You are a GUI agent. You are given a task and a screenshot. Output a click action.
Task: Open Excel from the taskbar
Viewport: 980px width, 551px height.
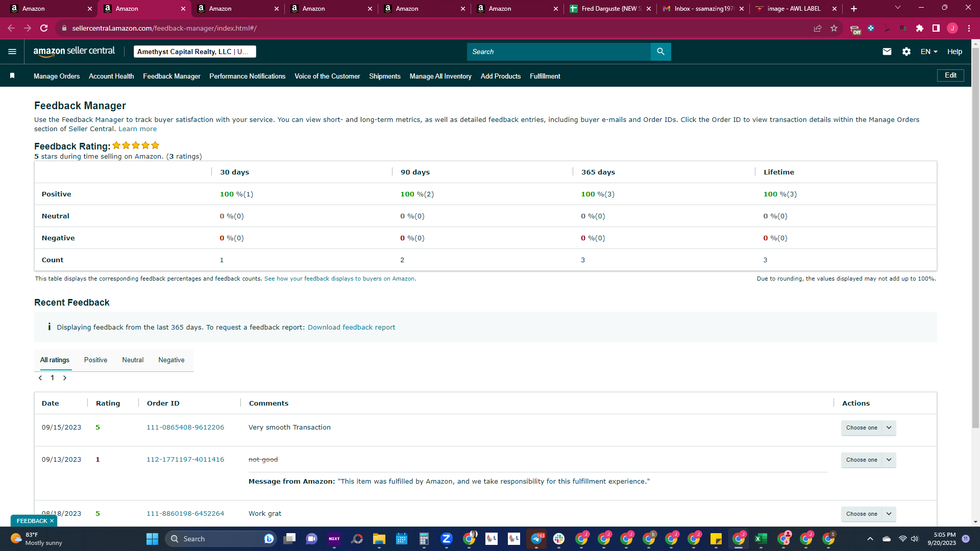[x=761, y=539]
